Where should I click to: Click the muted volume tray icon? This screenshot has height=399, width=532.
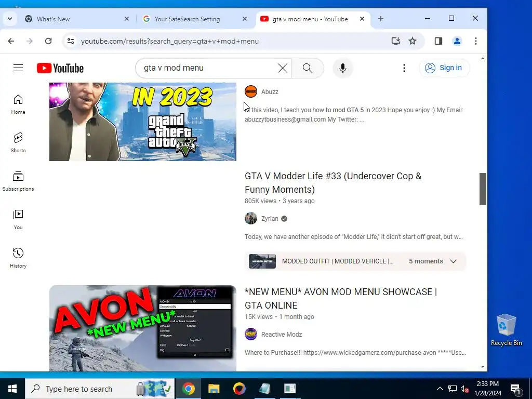click(464, 389)
